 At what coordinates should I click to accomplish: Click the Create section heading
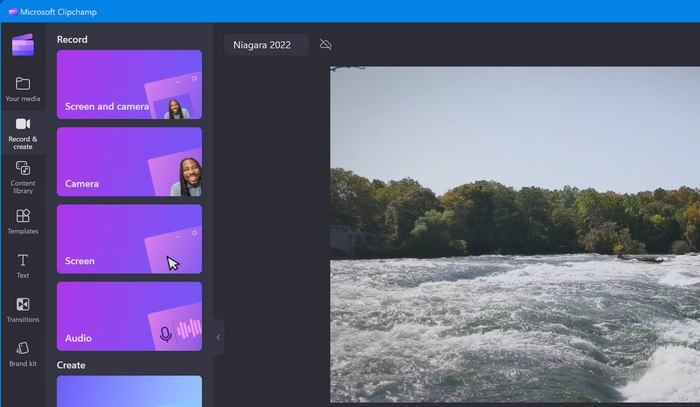point(71,365)
